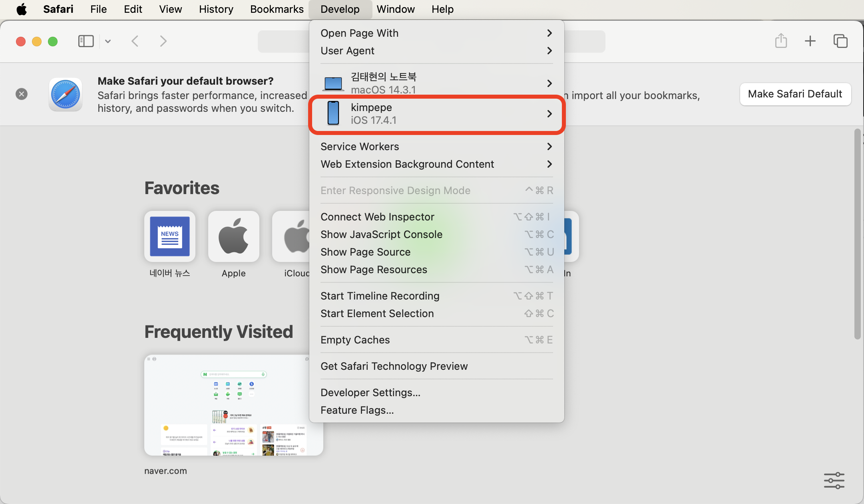The height and width of the screenshot is (504, 864).
Task: Expand the User Agent submenu
Action: pyautogui.click(x=436, y=51)
